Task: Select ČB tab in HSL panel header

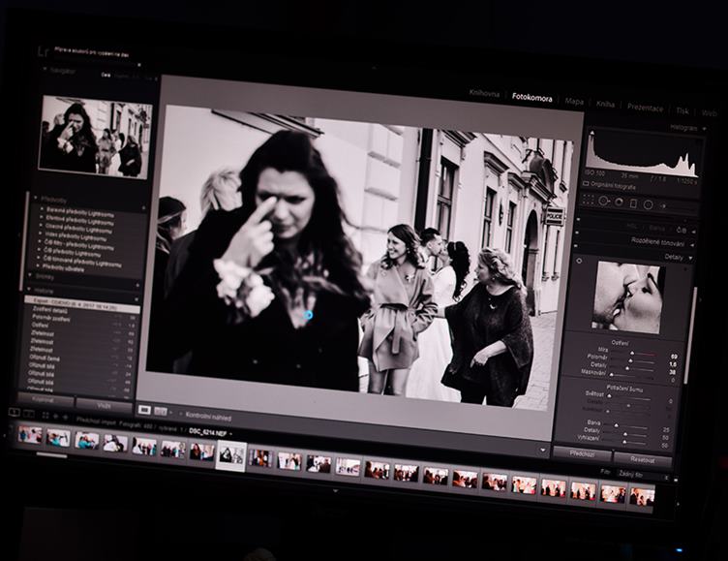Action: coord(682,230)
